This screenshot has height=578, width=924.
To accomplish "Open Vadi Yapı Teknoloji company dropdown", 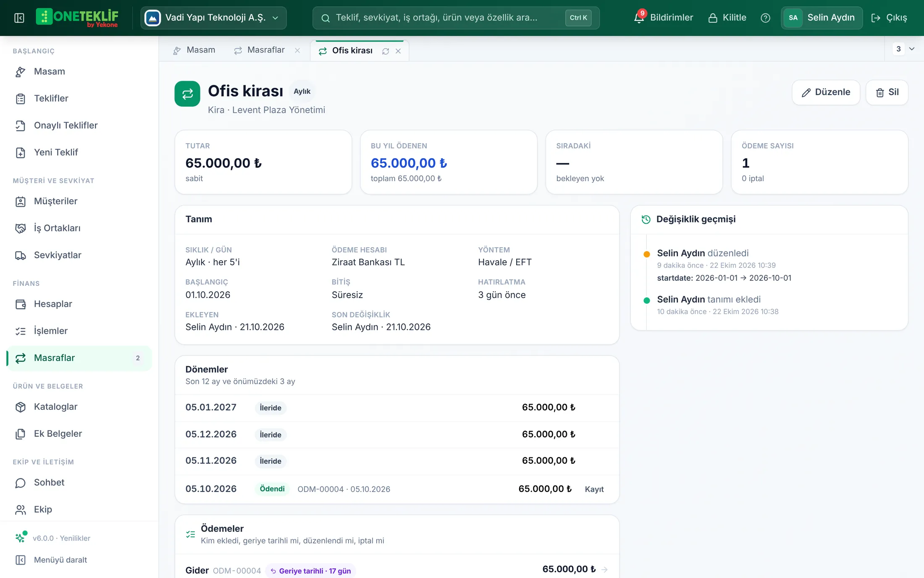I will 213,18.
